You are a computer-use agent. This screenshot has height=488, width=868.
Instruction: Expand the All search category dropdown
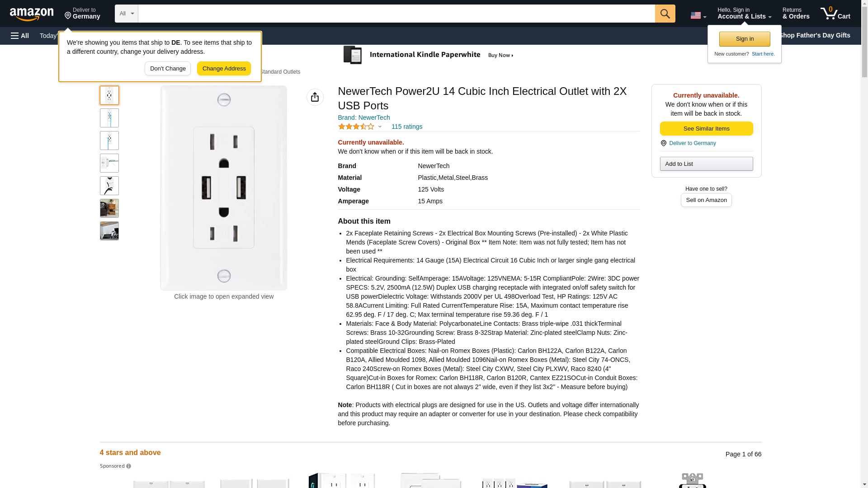pyautogui.click(x=126, y=14)
